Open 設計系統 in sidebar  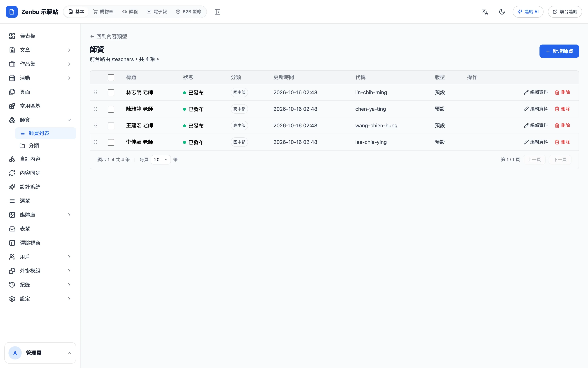pyautogui.click(x=40, y=187)
